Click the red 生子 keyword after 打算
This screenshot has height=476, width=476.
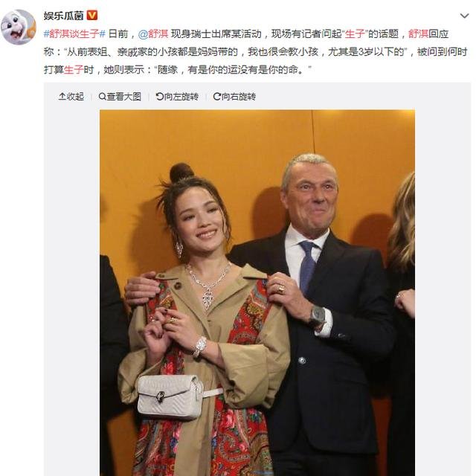pos(74,70)
